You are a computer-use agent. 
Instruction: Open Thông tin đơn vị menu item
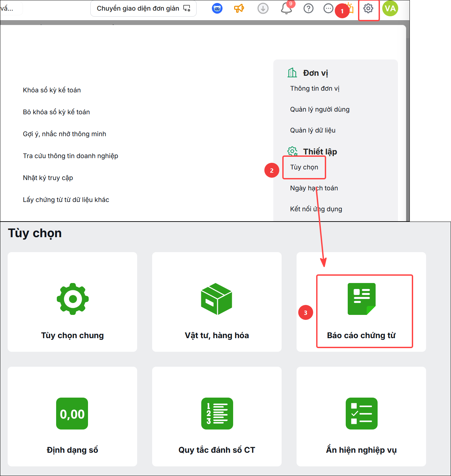click(315, 88)
